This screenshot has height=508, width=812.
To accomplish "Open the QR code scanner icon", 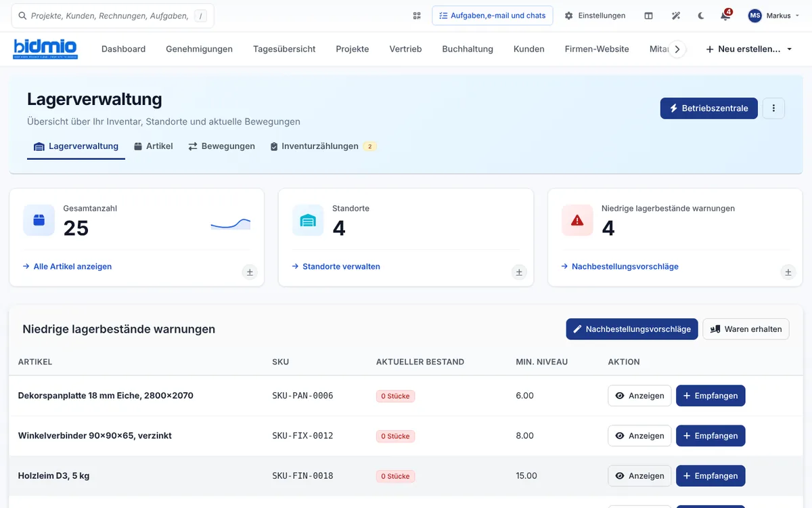I will tap(417, 16).
